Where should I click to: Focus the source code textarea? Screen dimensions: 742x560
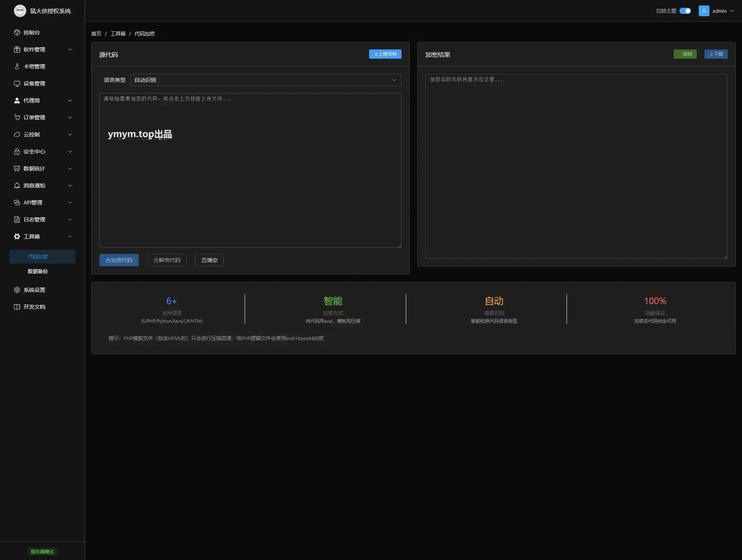pos(250,170)
